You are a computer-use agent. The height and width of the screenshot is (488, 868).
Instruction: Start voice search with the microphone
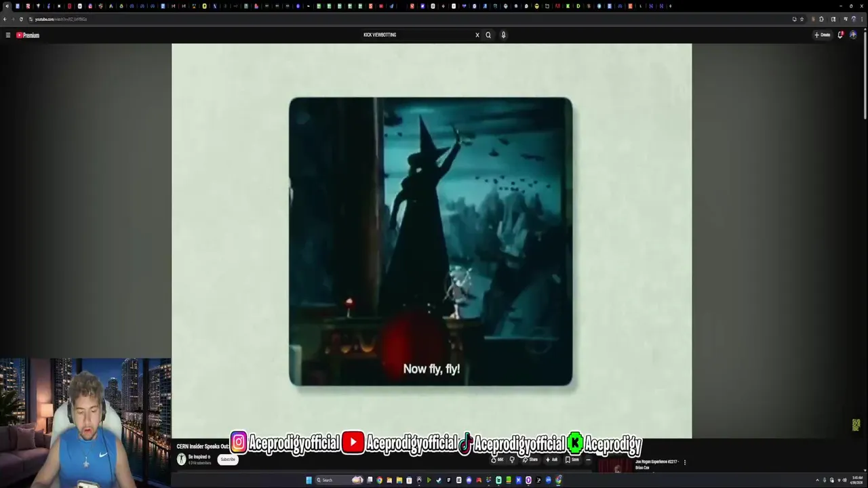pos(503,35)
